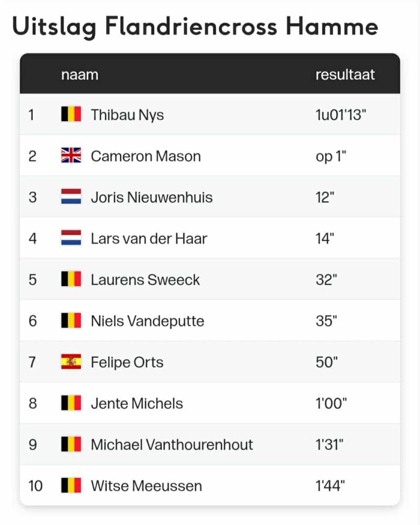Select rider name Witse Meeussen
420x525 pixels.
click(146, 486)
